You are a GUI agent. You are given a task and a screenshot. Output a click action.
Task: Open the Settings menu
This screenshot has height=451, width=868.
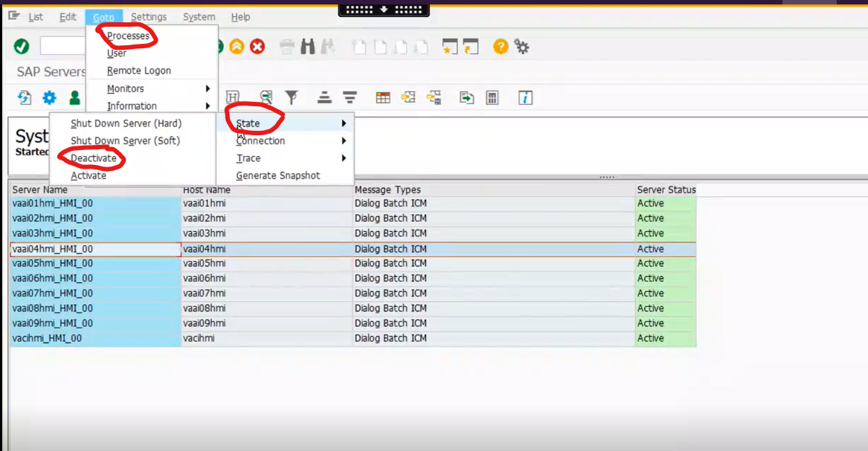[149, 16]
